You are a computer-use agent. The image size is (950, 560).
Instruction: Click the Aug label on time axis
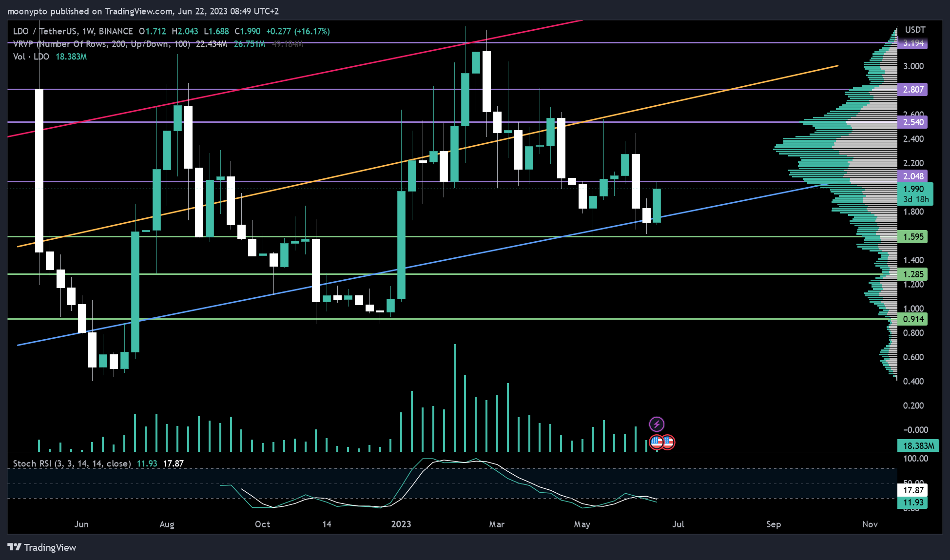pyautogui.click(x=167, y=524)
